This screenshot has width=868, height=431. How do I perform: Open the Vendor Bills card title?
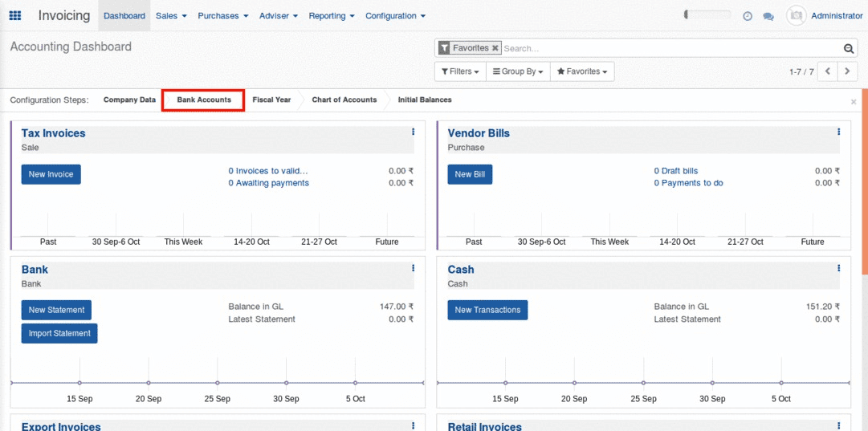click(479, 133)
